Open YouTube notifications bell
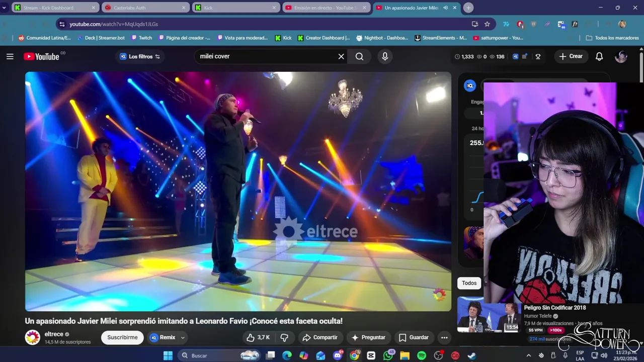Viewport: 644px width, 362px height. (x=599, y=56)
